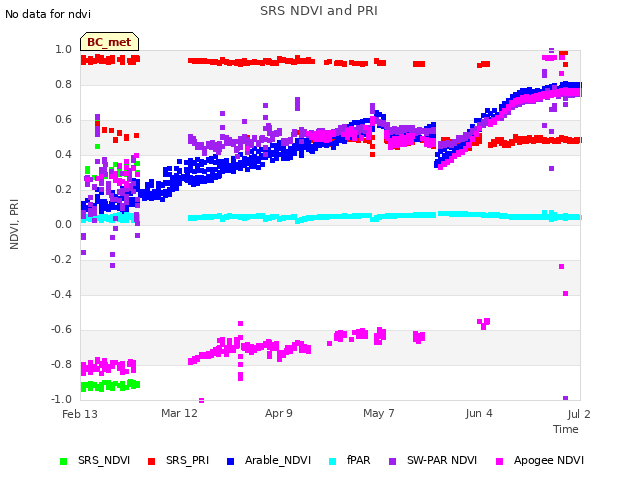Screen dimensions: 640x480
Task: Click the 1.0 y-axis tick label
Action: [x=63, y=49]
